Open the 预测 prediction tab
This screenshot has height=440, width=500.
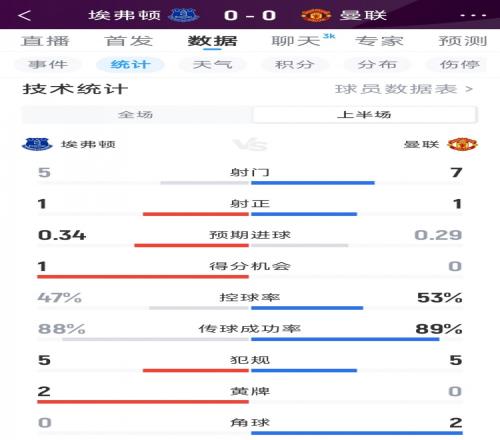[x=463, y=41]
